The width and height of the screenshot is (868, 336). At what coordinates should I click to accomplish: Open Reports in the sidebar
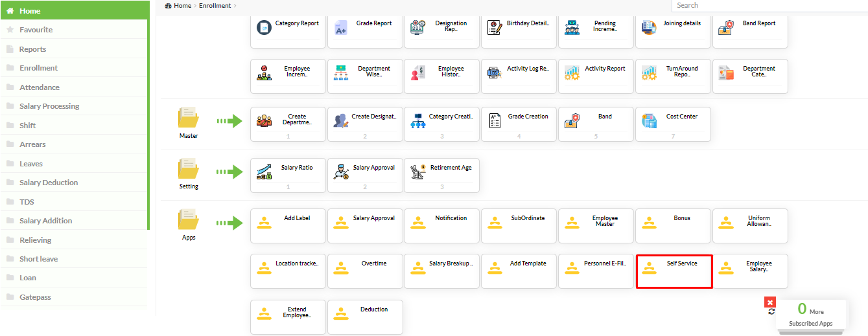[x=74, y=49]
